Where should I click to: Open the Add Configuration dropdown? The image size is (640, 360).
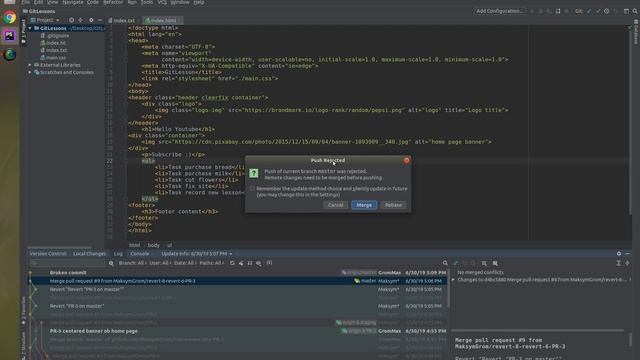click(x=499, y=11)
